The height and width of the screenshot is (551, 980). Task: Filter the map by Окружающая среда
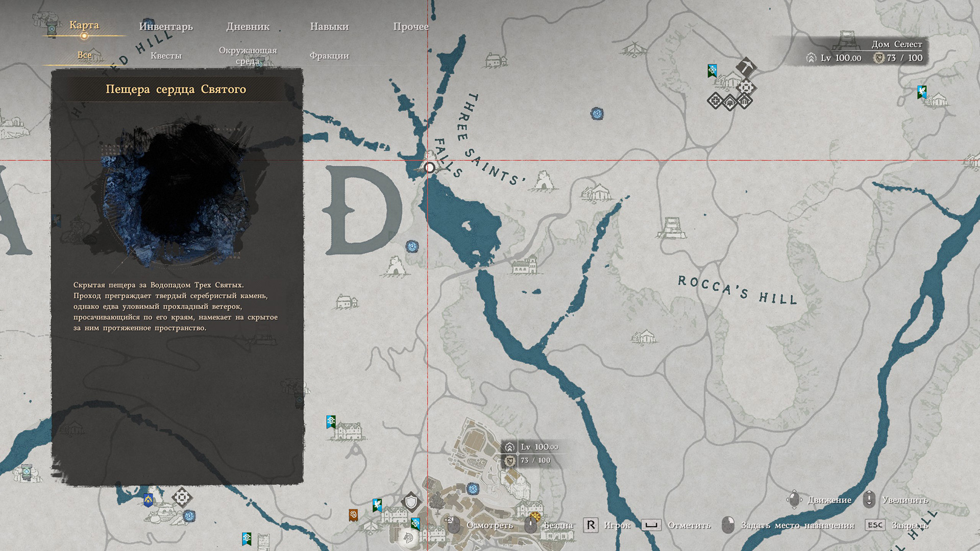point(248,56)
